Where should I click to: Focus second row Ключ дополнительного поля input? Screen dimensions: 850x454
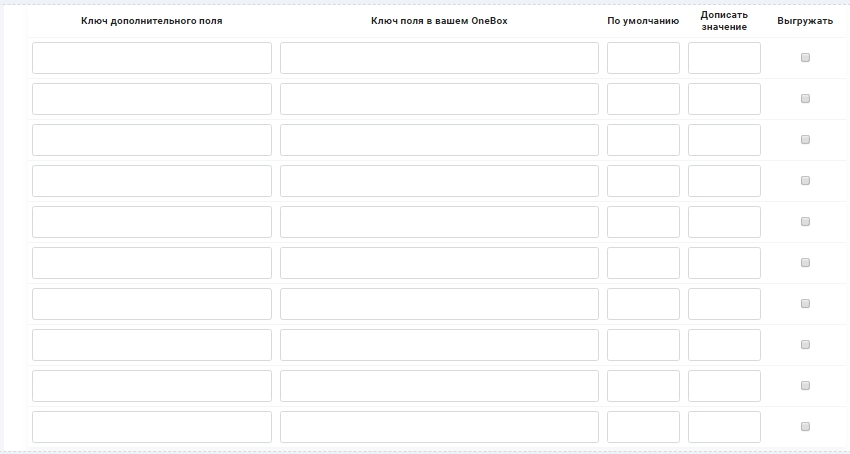(x=152, y=99)
